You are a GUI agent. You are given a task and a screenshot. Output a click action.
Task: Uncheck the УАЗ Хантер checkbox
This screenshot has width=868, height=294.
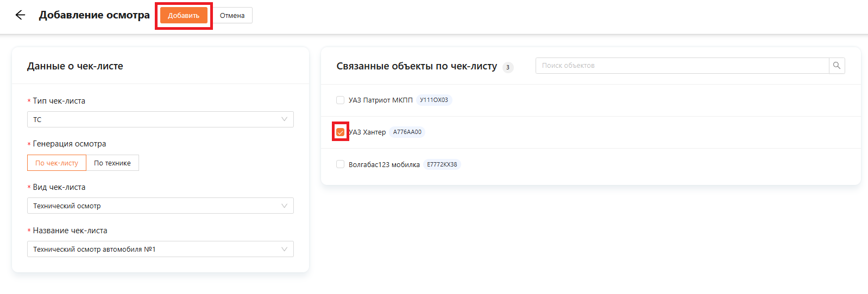pos(340,132)
